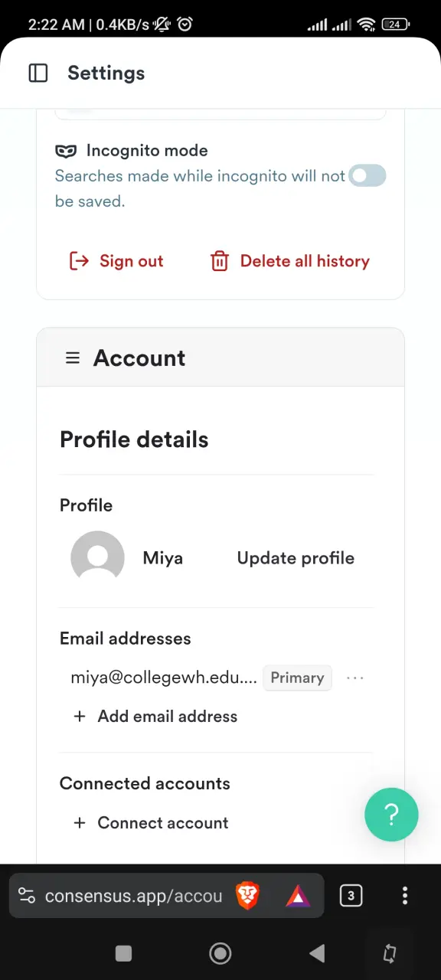Toggle the Incognito mode switch
Viewport: 441px width, 980px height.
pos(367,176)
